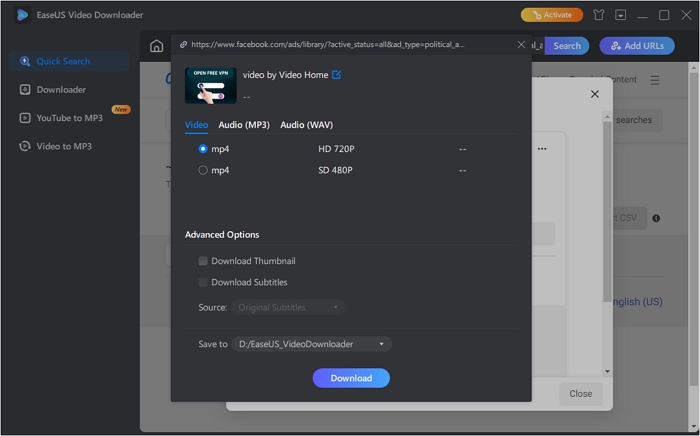700x436 pixels.
Task: Close the download dialog with X icon
Action: coord(521,45)
